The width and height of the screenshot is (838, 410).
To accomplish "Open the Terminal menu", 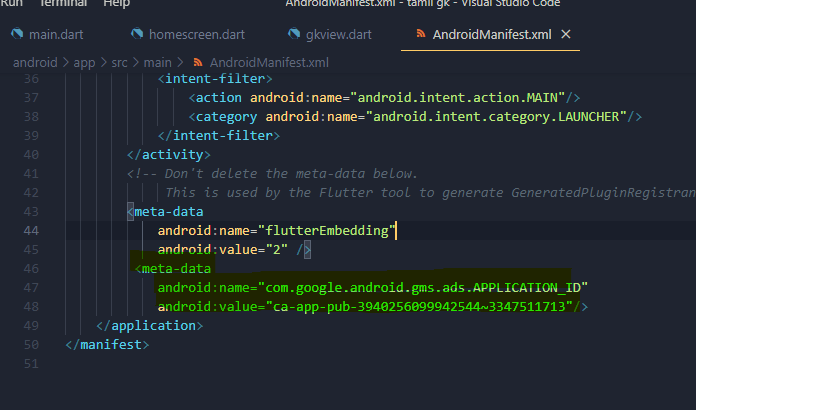I will click(63, 3).
